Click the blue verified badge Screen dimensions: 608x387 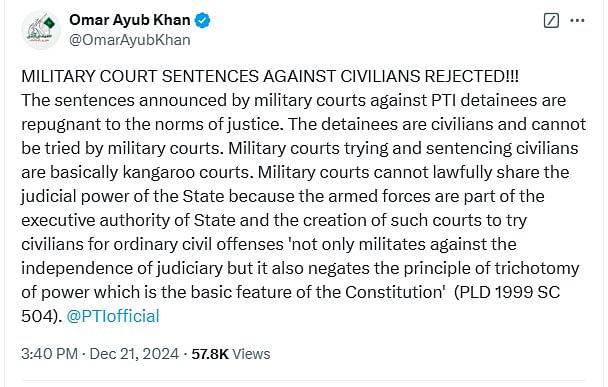pos(202,20)
